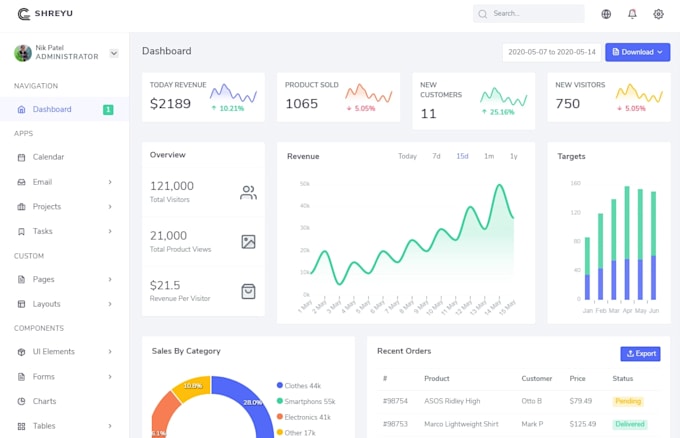Click the Forms document icon

click(x=21, y=376)
